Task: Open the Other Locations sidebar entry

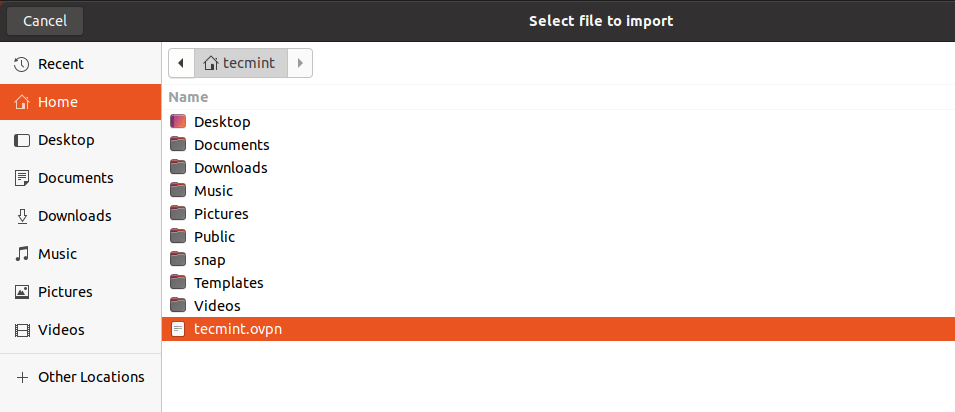Action: click(x=90, y=377)
